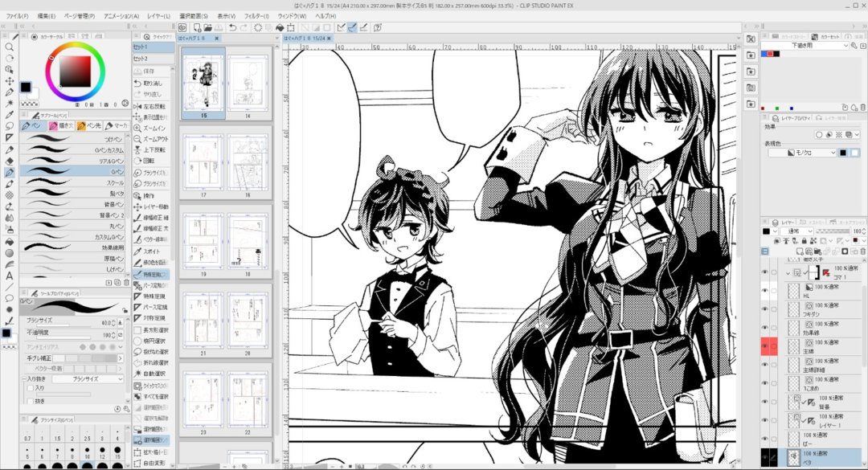Choose the 丸ペン pen
The height and width of the screenshot is (470, 868).
(x=73, y=226)
